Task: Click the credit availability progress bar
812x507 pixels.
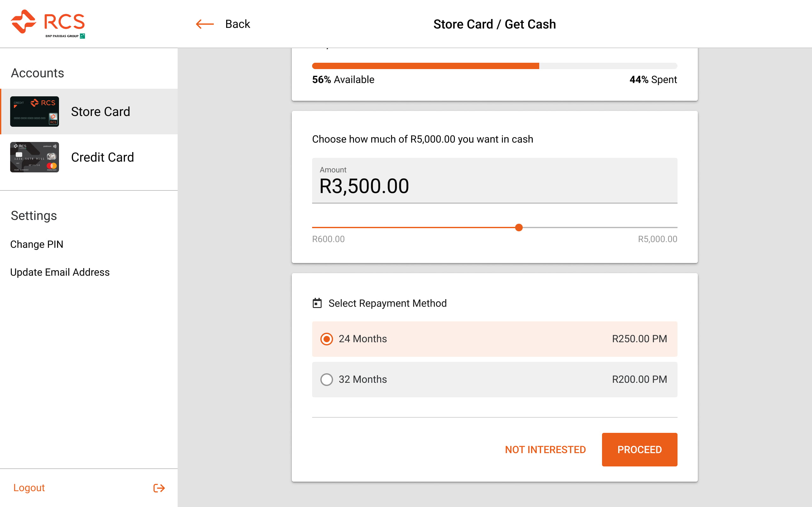Action: [x=494, y=66]
